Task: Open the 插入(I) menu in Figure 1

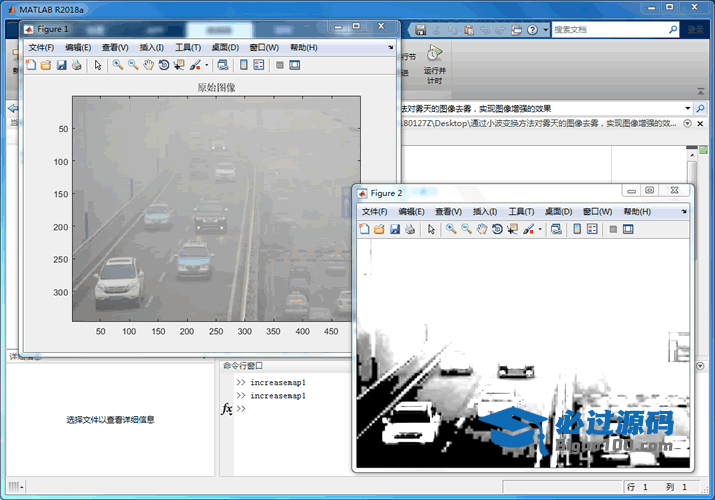Action: pos(151,47)
